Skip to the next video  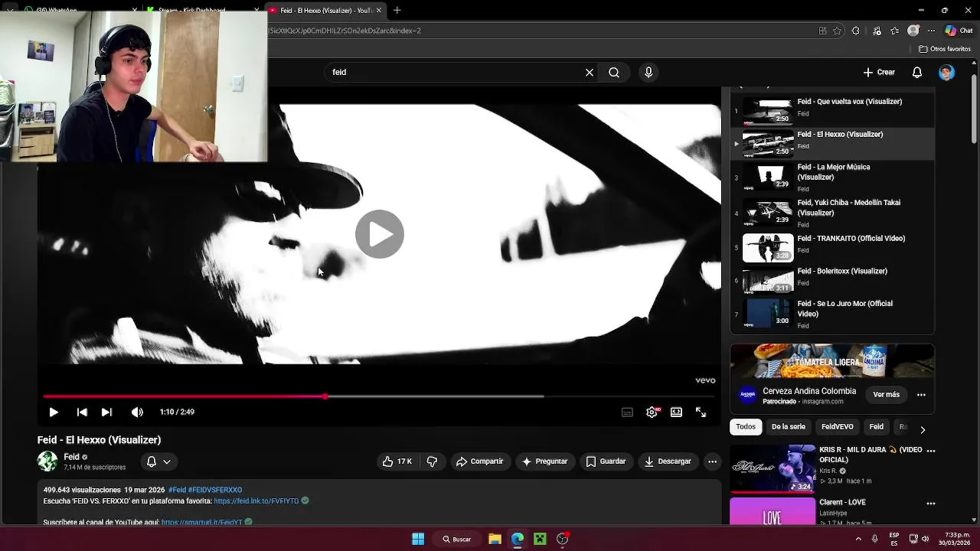click(x=106, y=412)
